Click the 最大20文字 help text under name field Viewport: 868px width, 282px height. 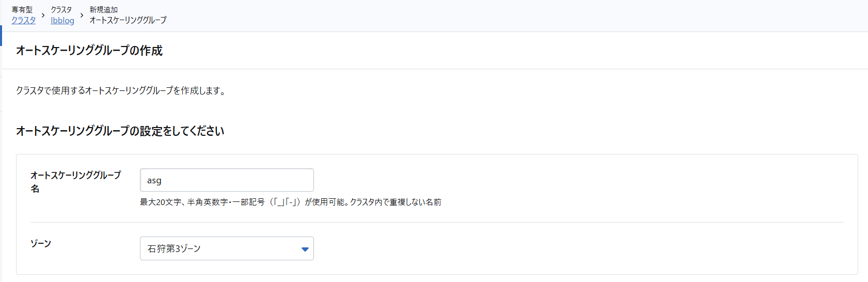pyautogui.click(x=290, y=202)
